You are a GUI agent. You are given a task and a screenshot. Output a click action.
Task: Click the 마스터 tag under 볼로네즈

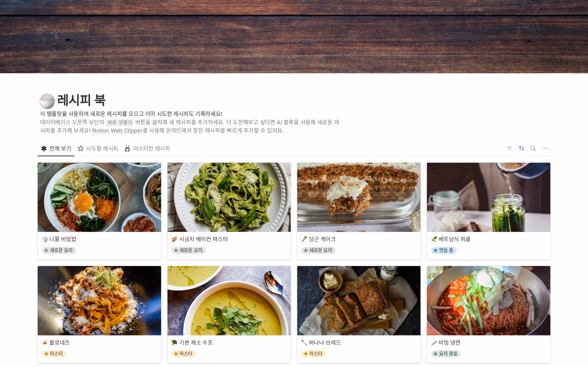54,354
